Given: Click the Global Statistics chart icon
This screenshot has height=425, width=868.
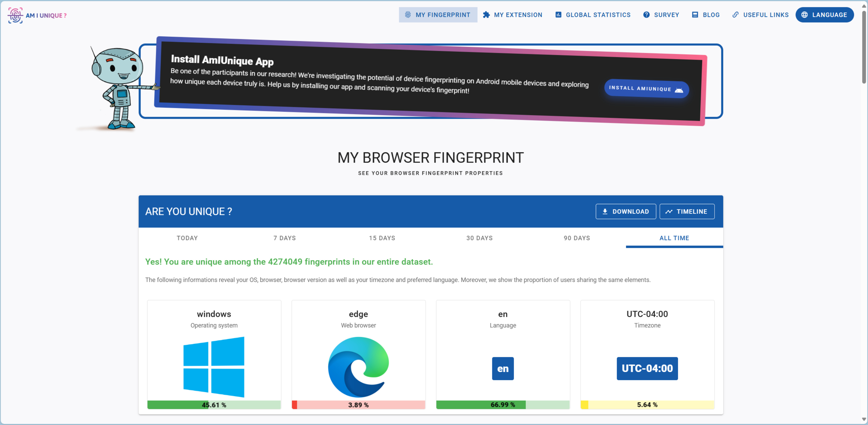Looking at the screenshot, I should tap(558, 15).
